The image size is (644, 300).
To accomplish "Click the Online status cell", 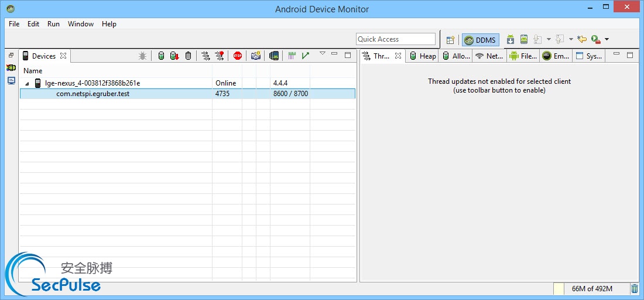I will coord(226,83).
